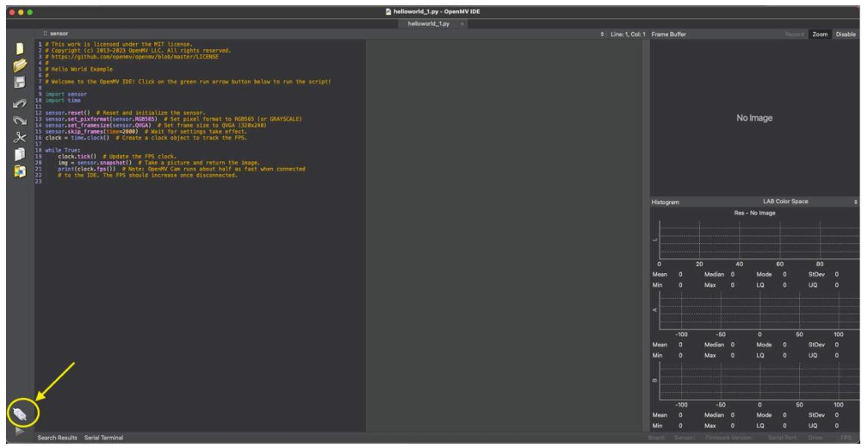Click the B channel histogram graph
868x448 pixels.
tap(759, 381)
